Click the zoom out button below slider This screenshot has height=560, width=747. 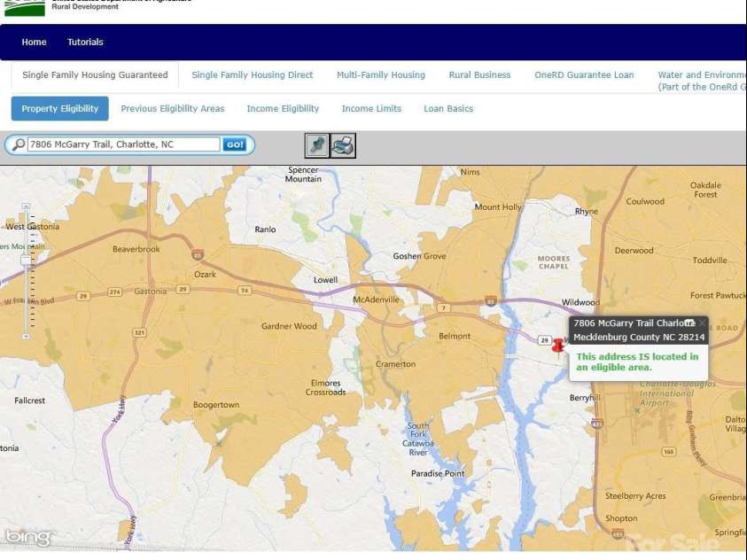coord(27,336)
